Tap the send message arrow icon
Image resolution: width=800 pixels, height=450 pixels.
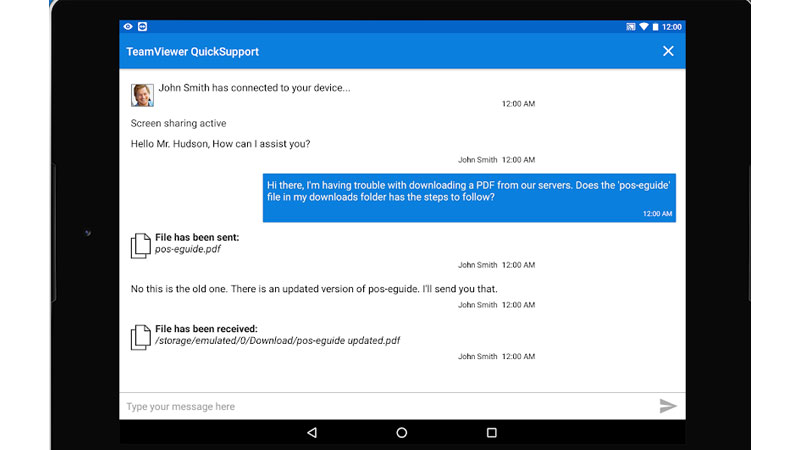(667, 406)
